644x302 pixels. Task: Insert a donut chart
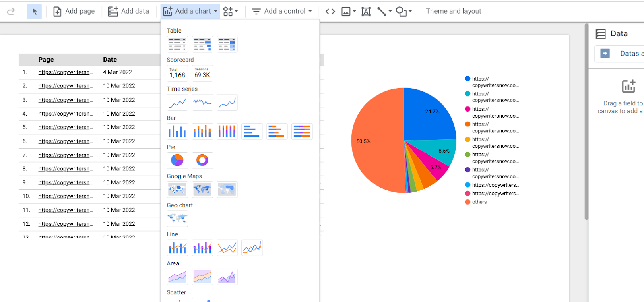(x=202, y=160)
